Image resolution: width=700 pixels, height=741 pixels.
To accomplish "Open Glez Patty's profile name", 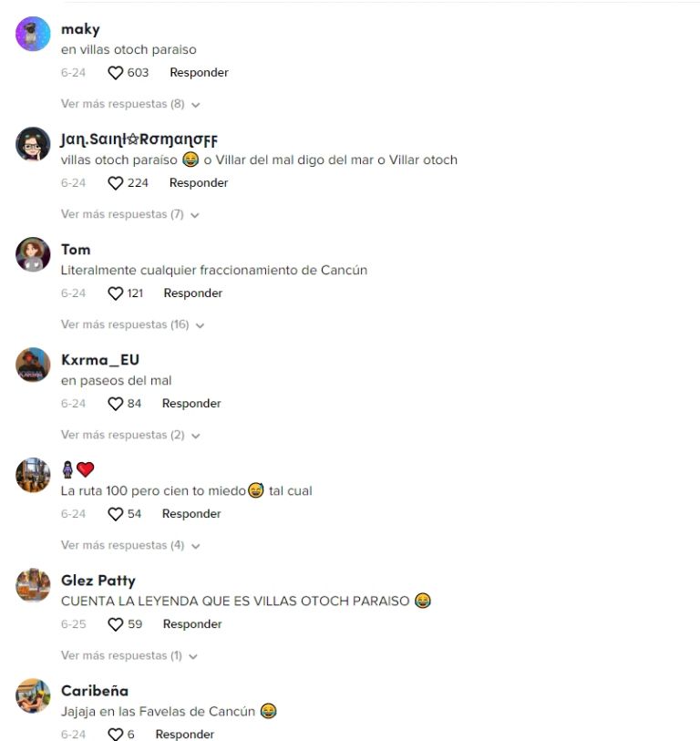I will tap(98, 581).
